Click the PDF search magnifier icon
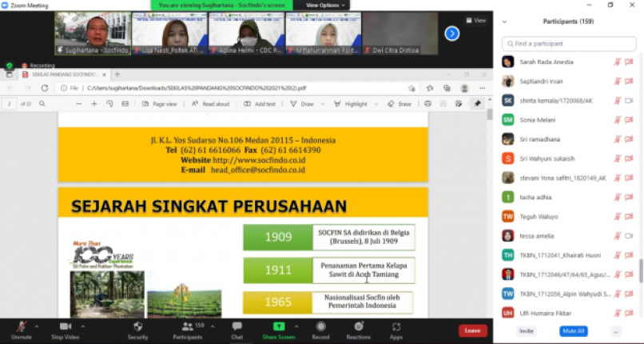 42,104
